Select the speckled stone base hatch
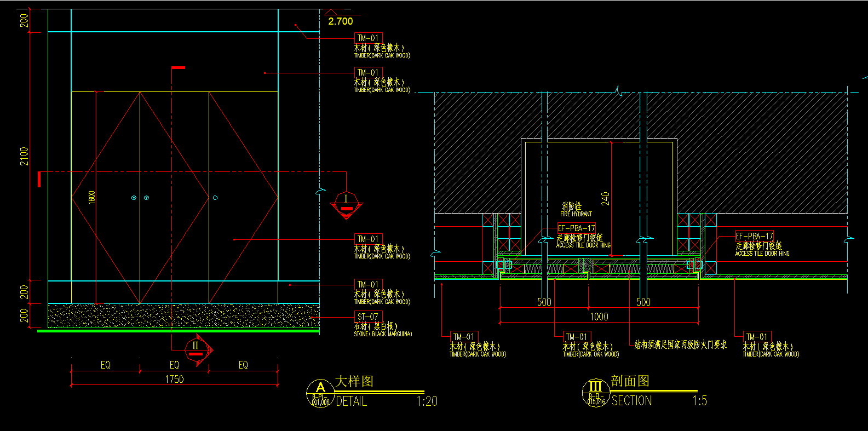Screen dimensions: 868x431 (x=184, y=316)
